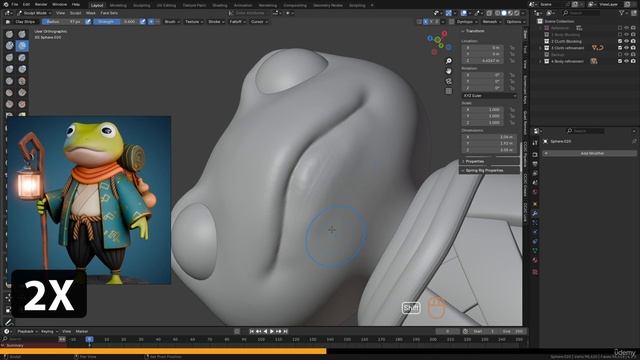The height and width of the screenshot is (360, 640).
Task: Jump to the timeline end button
Action: point(286,331)
